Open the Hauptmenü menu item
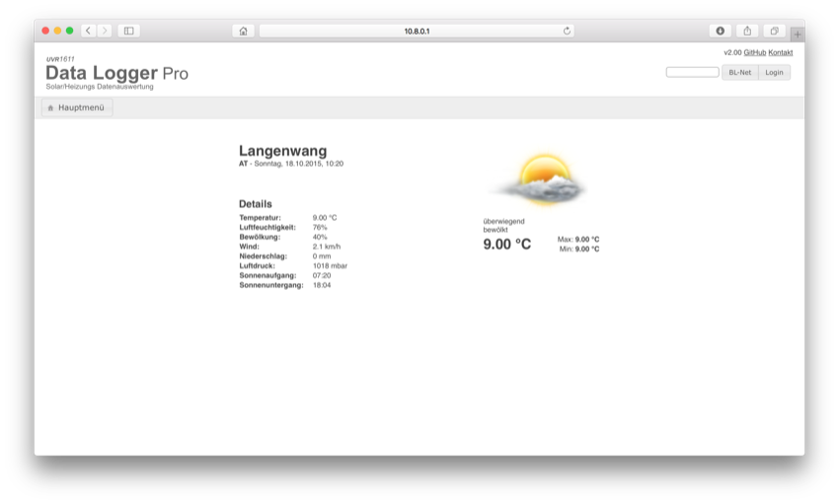Viewport: 839px width, 504px height. pos(77,108)
